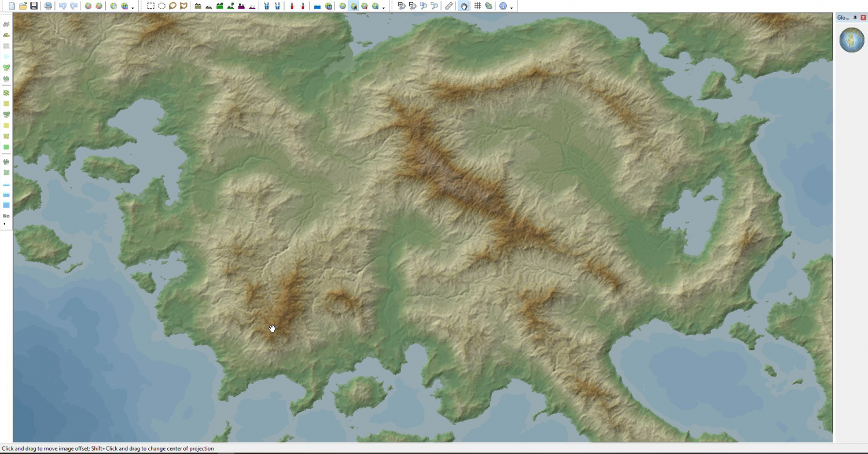Redo the last undone action
868x454 pixels.
73,6
